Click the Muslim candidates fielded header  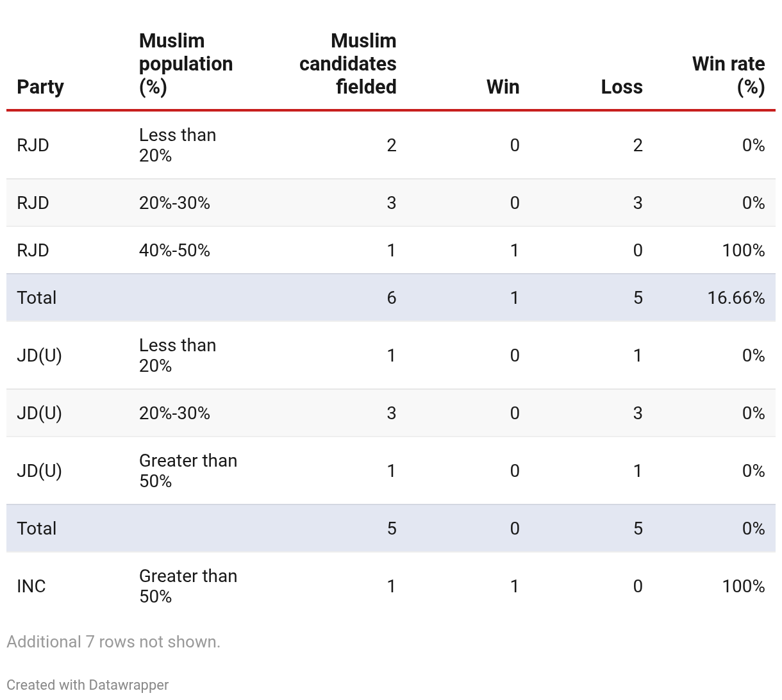[x=347, y=63]
